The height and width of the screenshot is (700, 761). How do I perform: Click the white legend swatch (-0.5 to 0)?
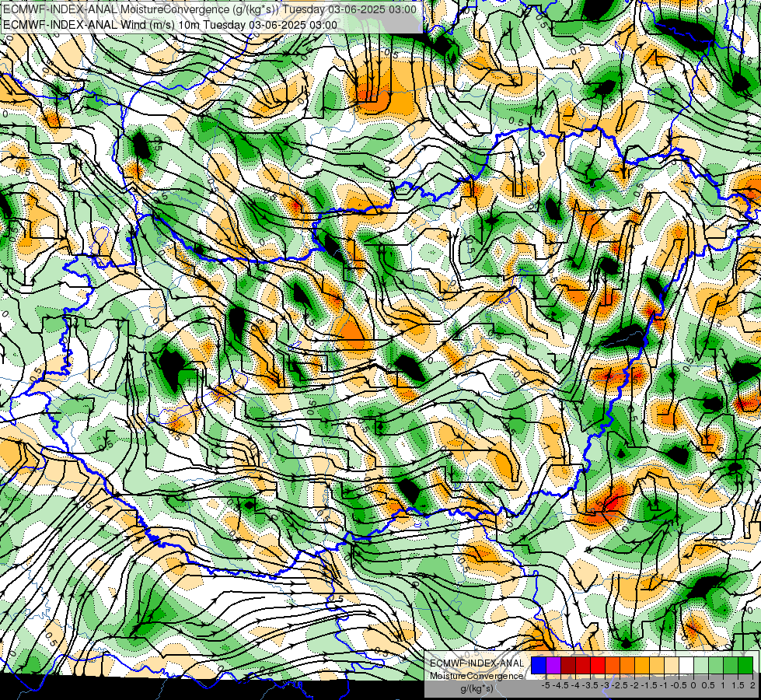[686, 666]
